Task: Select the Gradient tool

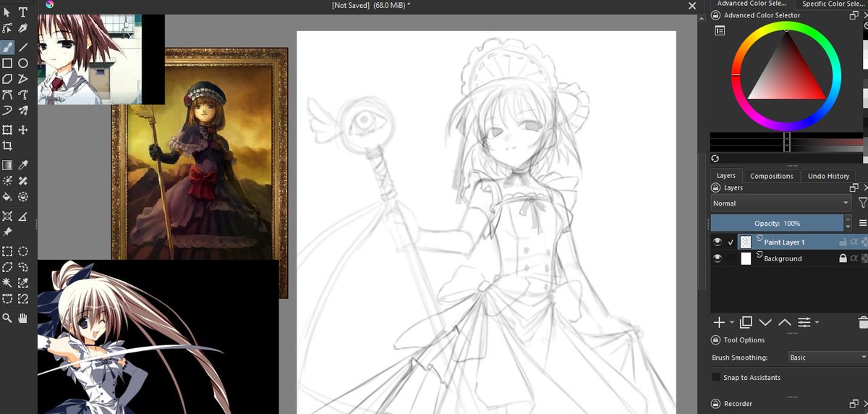Action: click(7, 165)
